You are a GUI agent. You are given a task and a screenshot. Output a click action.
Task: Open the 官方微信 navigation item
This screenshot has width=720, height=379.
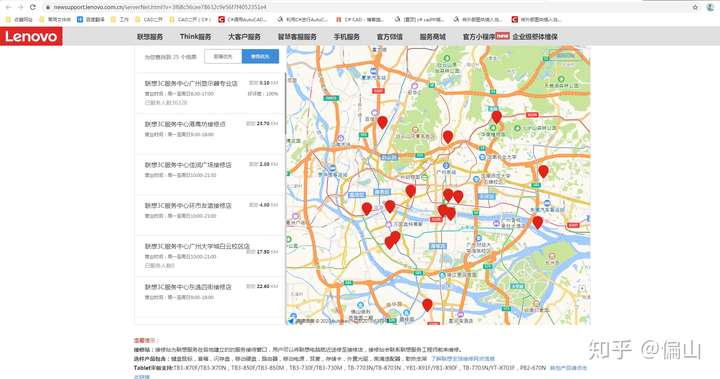(389, 37)
